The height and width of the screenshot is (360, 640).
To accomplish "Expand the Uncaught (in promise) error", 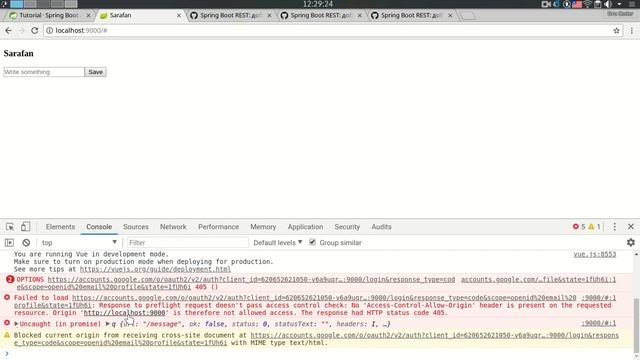I will (16, 324).
